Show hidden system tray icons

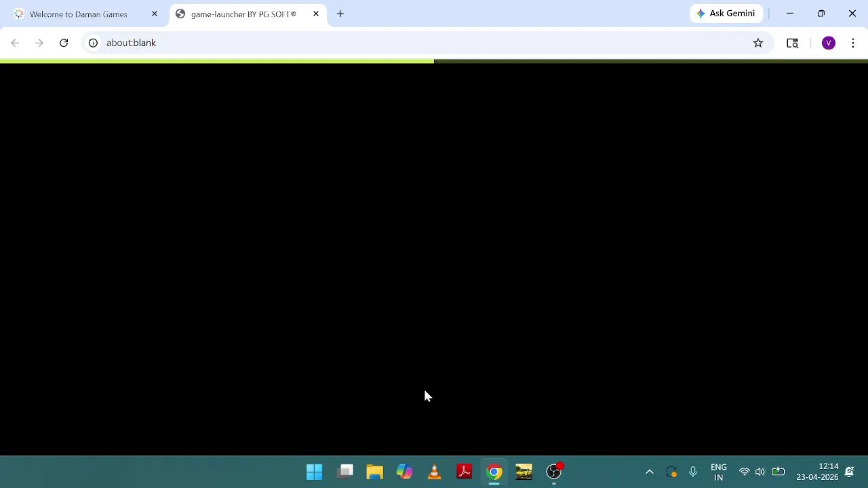pyautogui.click(x=650, y=472)
